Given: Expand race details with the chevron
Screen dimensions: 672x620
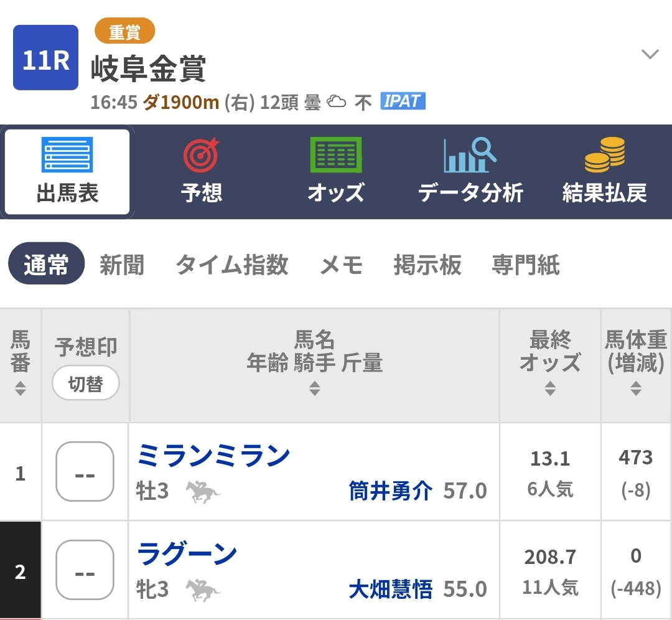Looking at the screenshot, I should [650, 55].
